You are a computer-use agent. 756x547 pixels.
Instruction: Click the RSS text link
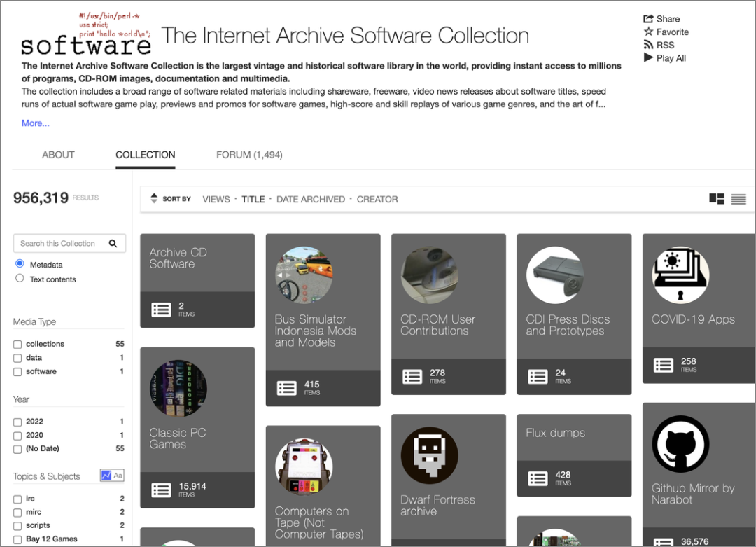(666, 45)
